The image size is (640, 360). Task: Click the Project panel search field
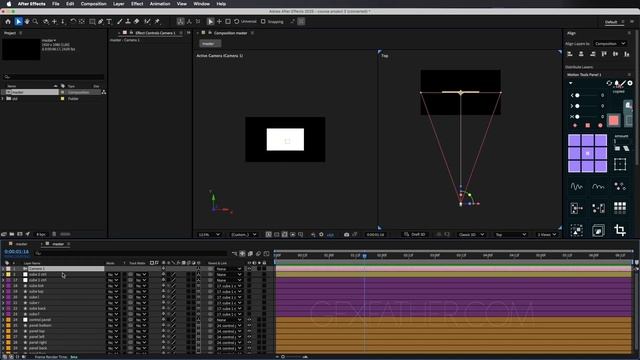pyautogui.click(x=53, y=77)
